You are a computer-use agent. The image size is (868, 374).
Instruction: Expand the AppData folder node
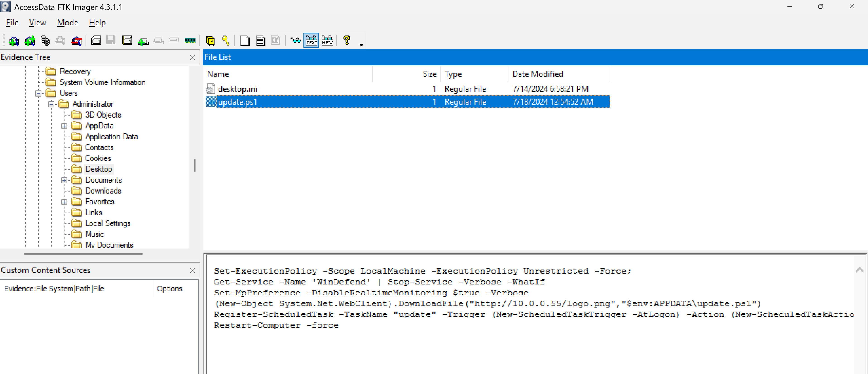coord(64,126)
